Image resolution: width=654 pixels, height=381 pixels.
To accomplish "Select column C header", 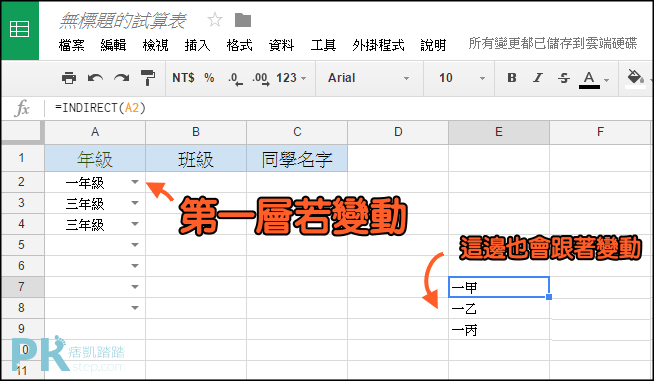I will click(297, 132).
